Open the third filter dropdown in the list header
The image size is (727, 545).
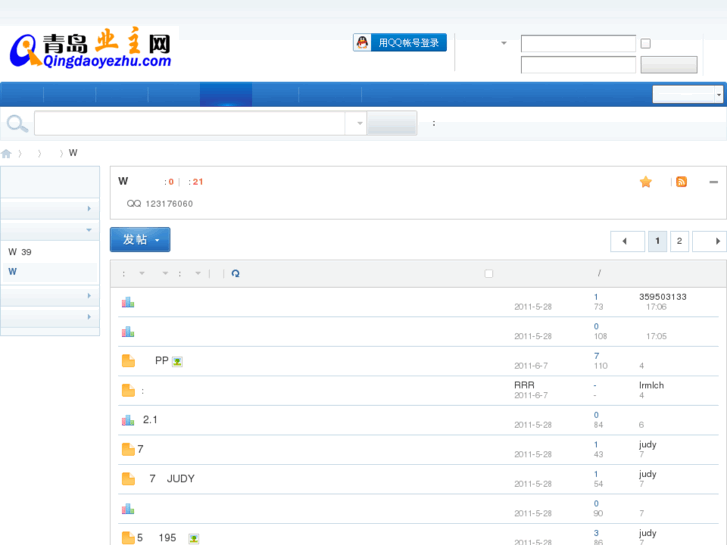click(198, 274)
